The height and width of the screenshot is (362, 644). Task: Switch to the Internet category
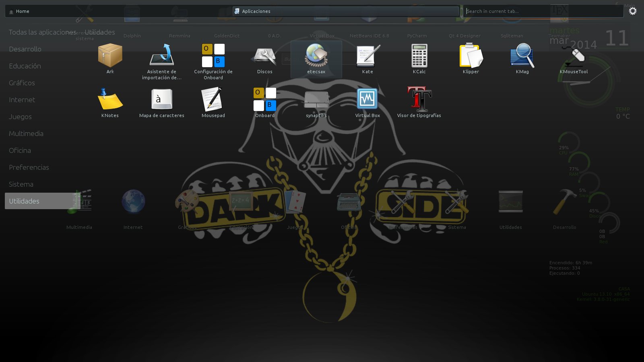(22, 100)
